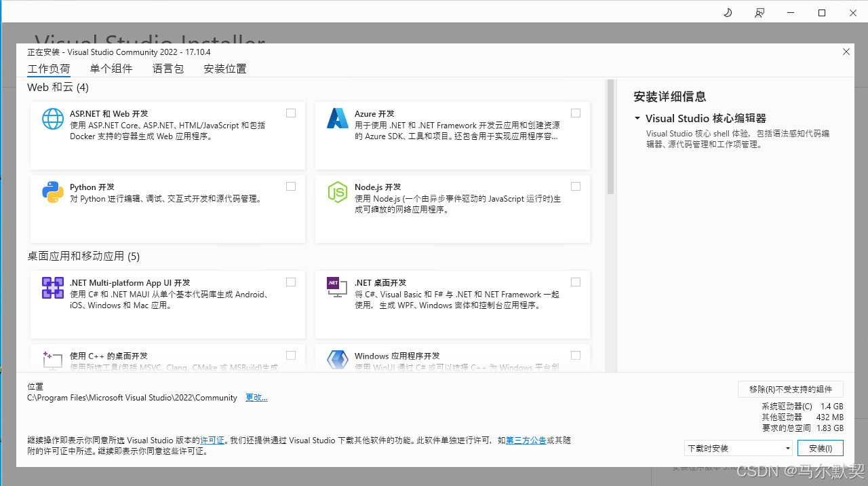Image resolution: width=868 pixels, height=486 pixels.
Task: Click the Azure 开发 card title
Action: [x=374, y=114]
